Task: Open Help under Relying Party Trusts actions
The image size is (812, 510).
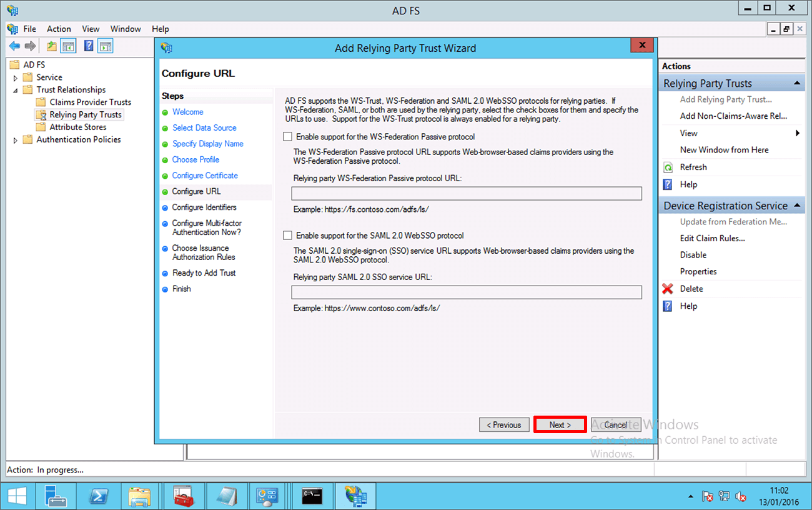Action: pyautogui.click(x=688, y=184)
